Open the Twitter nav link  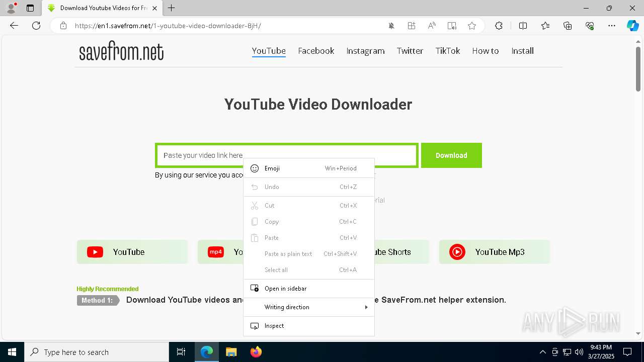(x=410, y=51)
